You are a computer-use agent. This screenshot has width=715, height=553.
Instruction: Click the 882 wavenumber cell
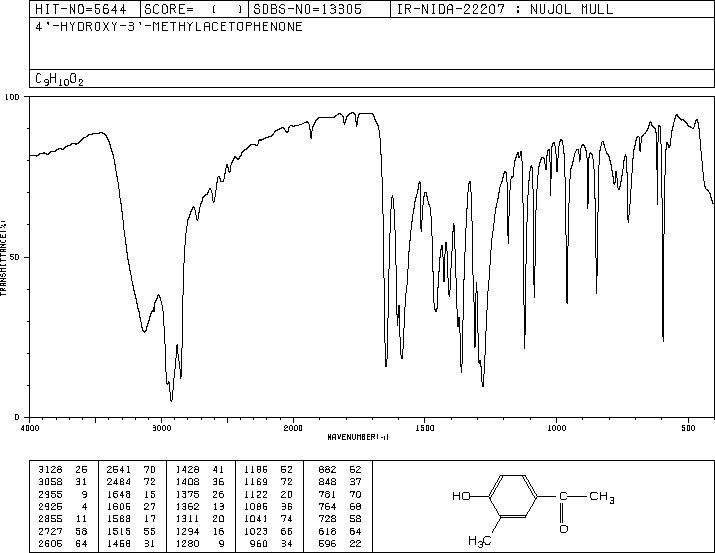[x=327, y=470]
